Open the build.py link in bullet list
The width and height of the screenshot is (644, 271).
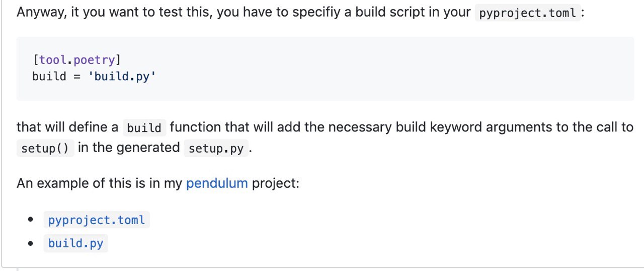(x=75, y=244)
